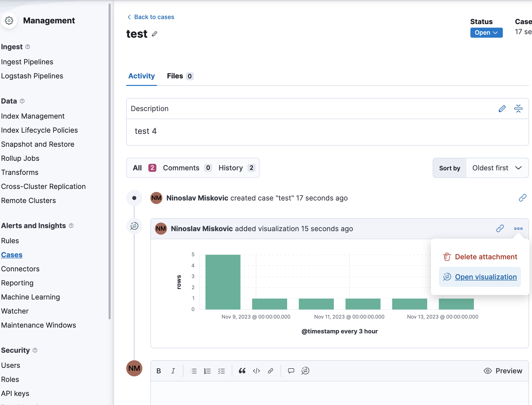532x405 pixels.
Task: Toggle bold formatting in the comment editor
Action: click(159, 371)
